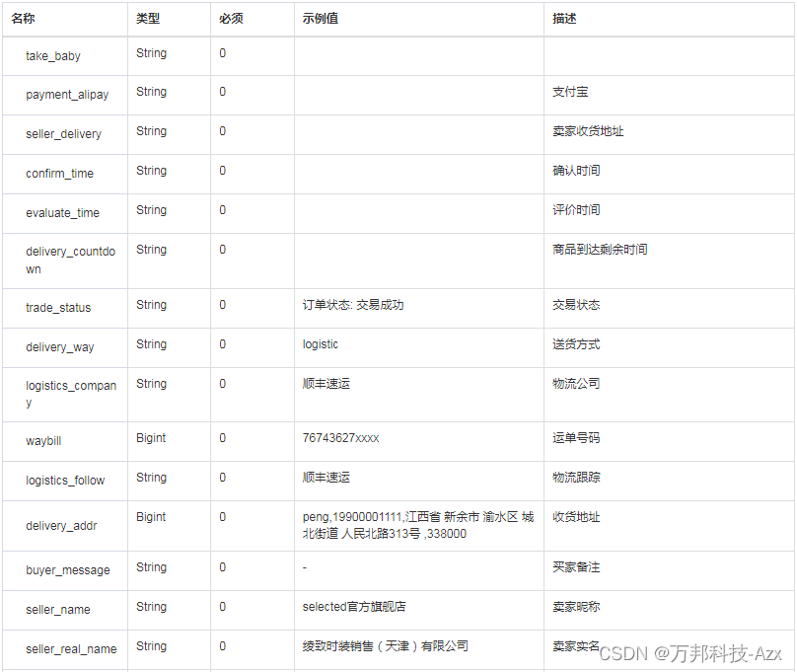Click the 运单号码 description

click(576, 438)
